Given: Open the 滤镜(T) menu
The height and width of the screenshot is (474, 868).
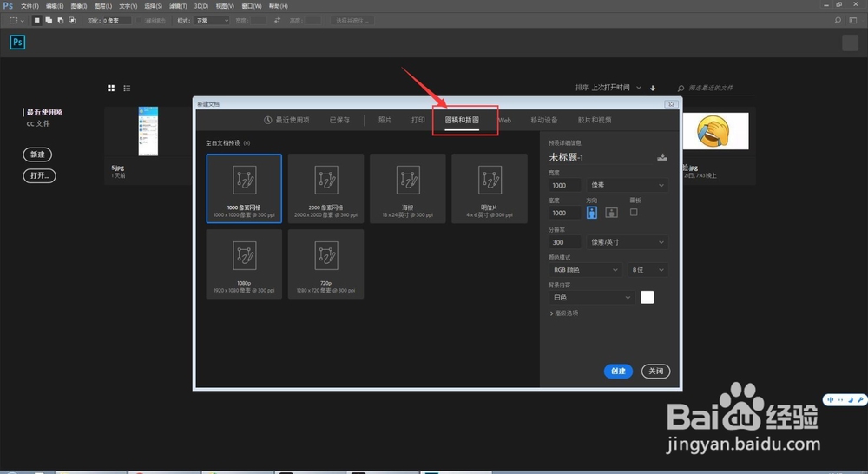Looking at the screenshot, I should (x=178, y=6).
